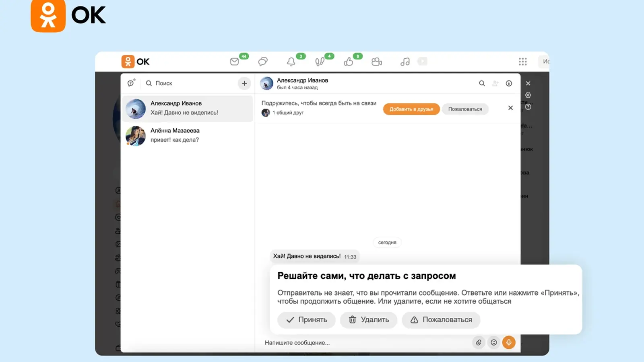Click the был 4 часа назад status text
644x362 pixels.
297,88
